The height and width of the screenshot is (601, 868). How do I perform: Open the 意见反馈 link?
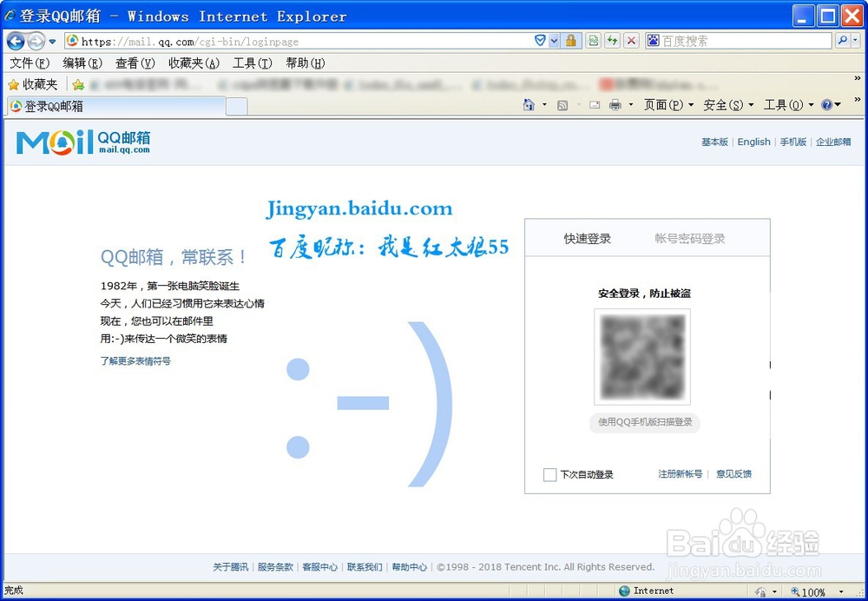[733, 474]
